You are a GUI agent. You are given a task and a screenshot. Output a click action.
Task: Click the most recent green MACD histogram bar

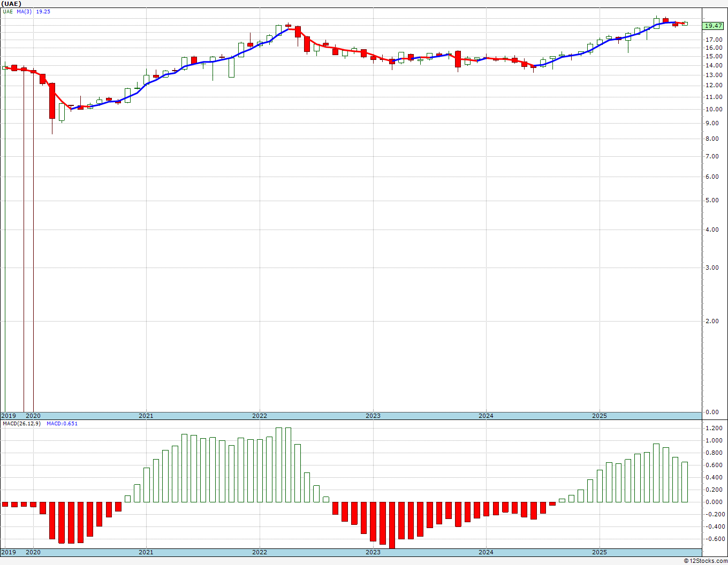coord(685,482)
